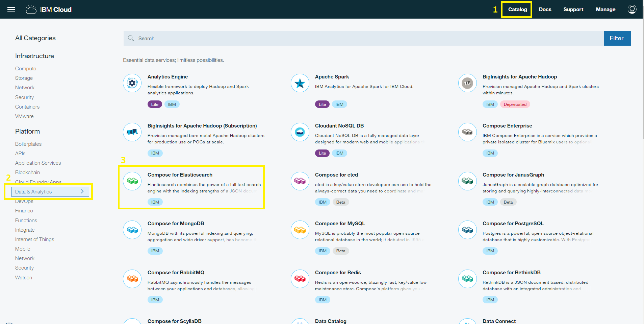This screenshot has width=644, height=324.
Task: Open the Data Connect service title
Action: pyautogui.click(x=499, y=321)
